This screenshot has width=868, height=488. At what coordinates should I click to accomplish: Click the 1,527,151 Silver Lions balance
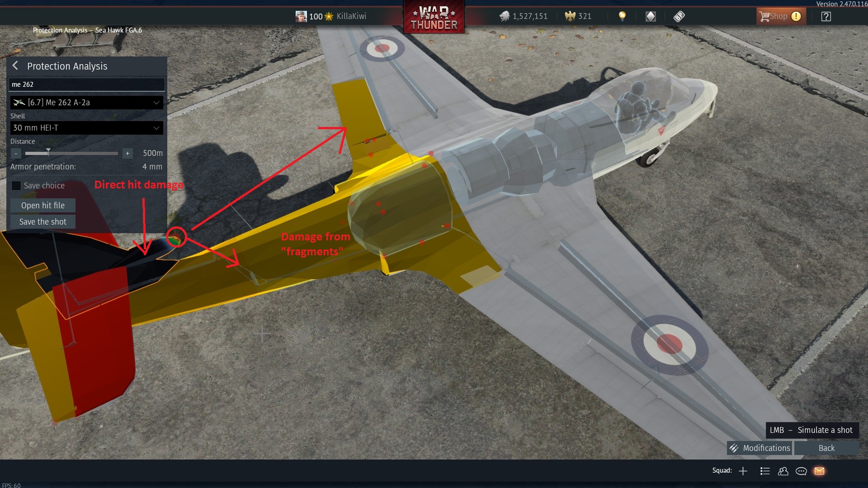coord(530,16)
